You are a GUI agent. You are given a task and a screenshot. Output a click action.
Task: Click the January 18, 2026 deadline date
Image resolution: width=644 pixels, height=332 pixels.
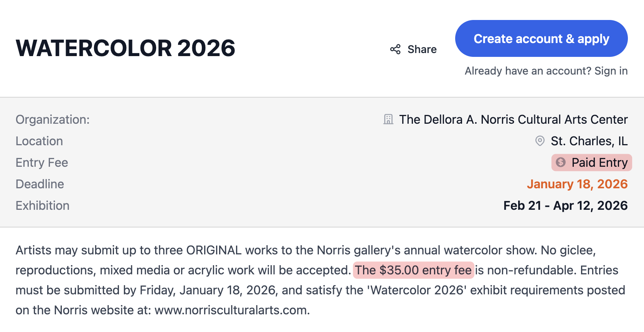(x=577, y=184)
